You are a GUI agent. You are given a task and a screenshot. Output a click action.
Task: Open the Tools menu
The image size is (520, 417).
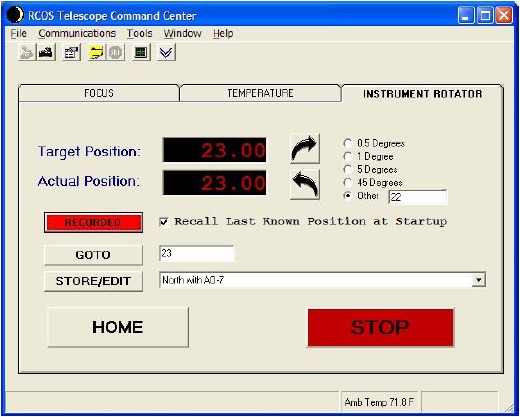pyautogui.click(x=139, y=33)
